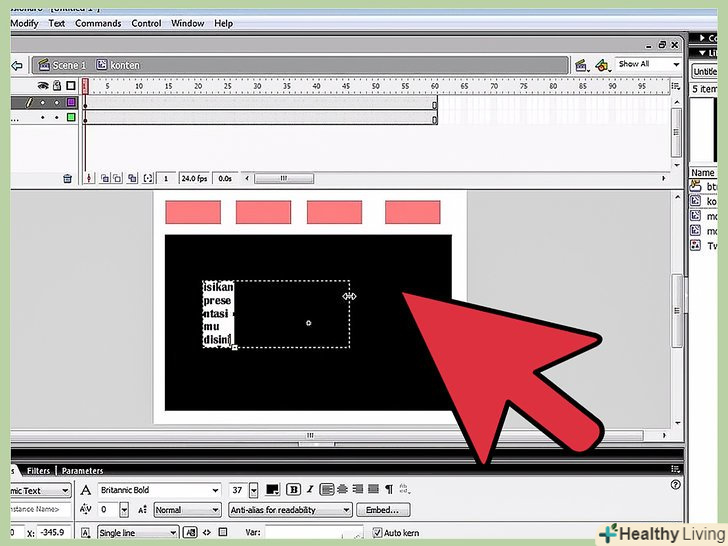The image size is (728, 546).
Task: Click the back arrow to exit symbol editing
Action: point(17,65)
